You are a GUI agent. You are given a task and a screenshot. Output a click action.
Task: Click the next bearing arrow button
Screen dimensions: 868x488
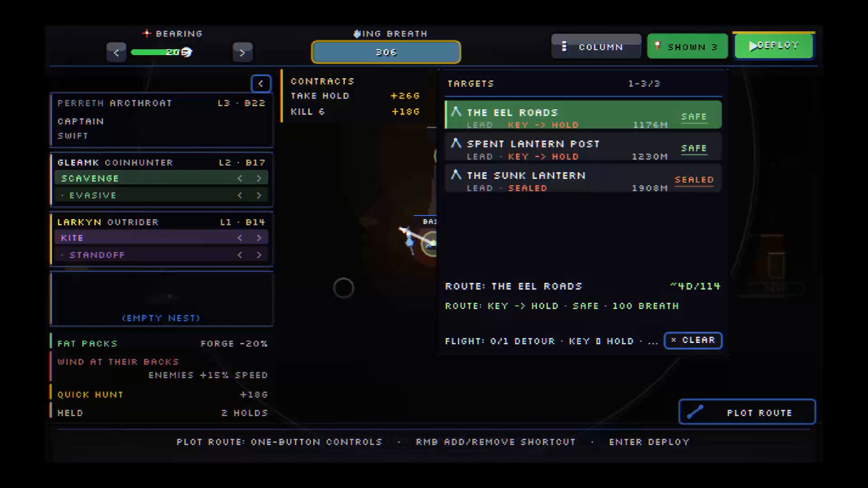[x=242, y=52]
